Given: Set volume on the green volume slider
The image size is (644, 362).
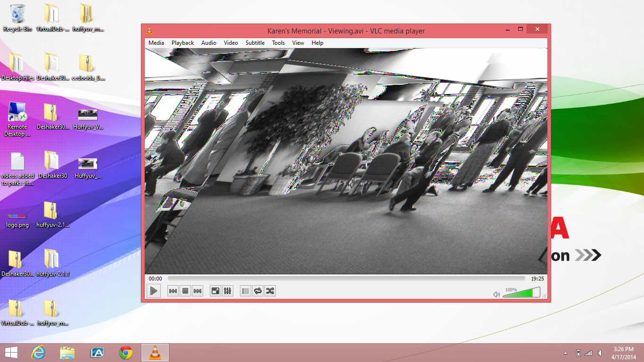Looking at the screenshot, I should click(x=521, y=293).
